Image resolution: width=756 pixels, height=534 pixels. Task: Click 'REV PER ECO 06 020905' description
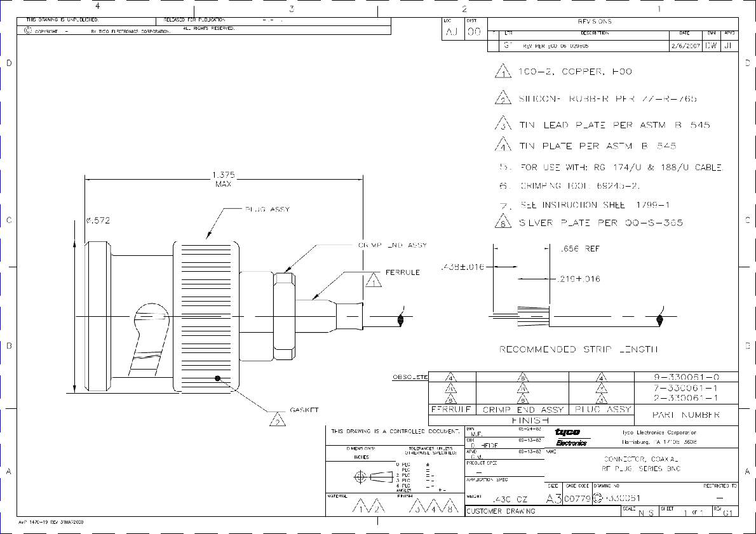[555, 46]
